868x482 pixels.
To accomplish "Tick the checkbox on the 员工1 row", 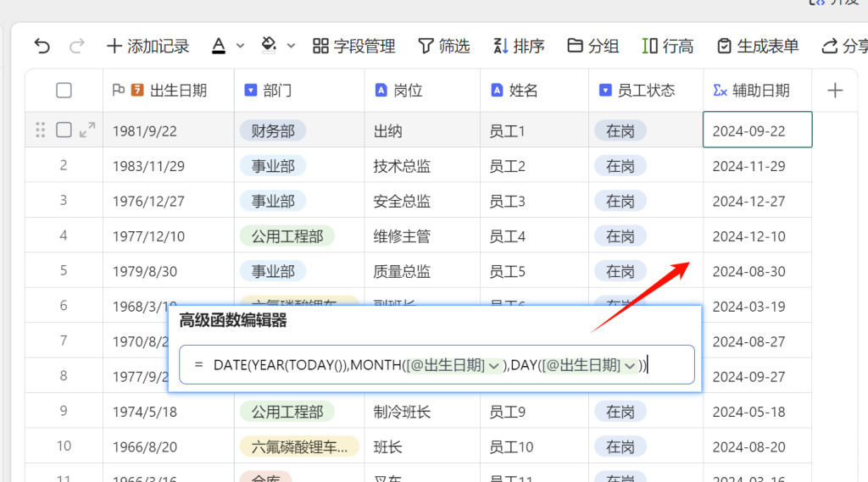I will point(64,130).
